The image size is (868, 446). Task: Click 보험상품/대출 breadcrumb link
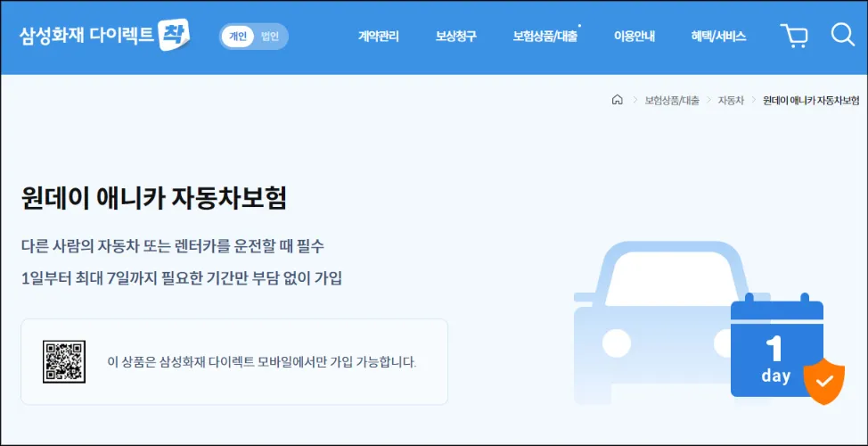coord(672,101)
